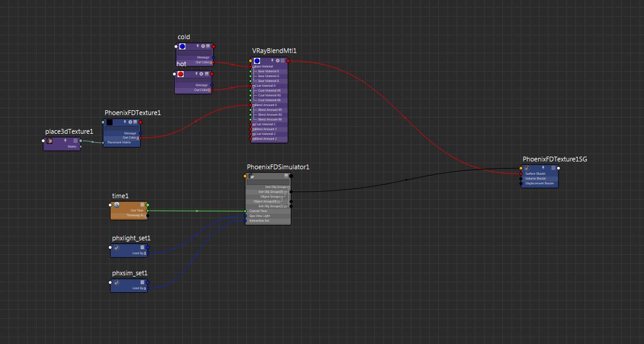Viewport: 644px width, 344px height.
Task: Click the view mode lines icon on time1
Action: (142, 204)
